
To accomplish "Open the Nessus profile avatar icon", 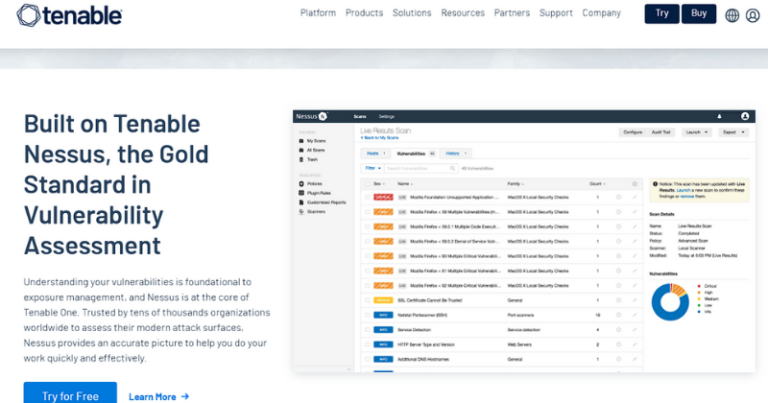I will (744, 116).
